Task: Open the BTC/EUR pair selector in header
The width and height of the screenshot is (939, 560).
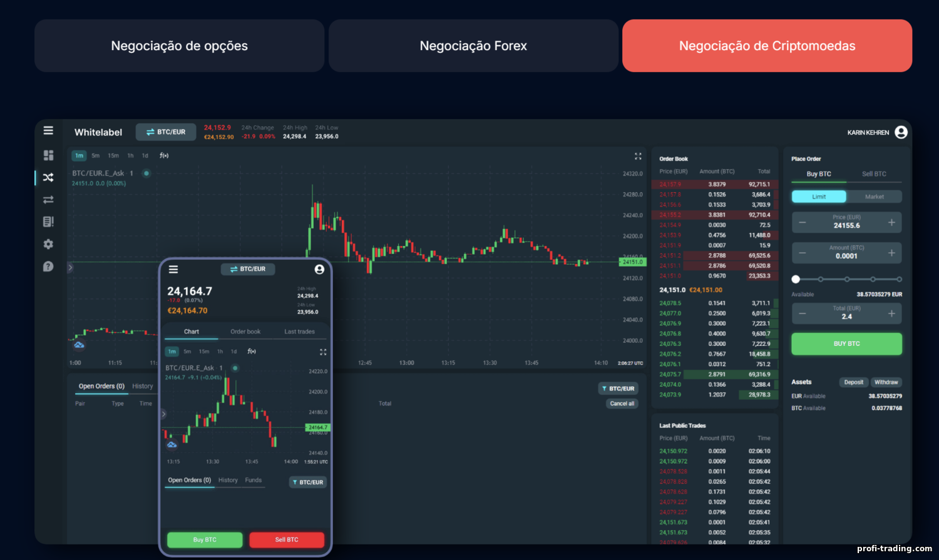Action: (166, 132)
